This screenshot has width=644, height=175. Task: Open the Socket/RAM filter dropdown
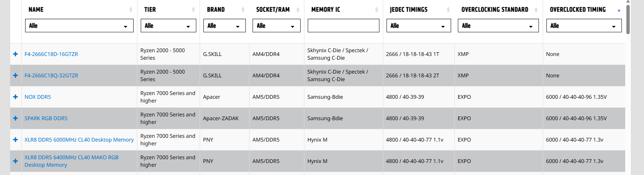(276, 26)
